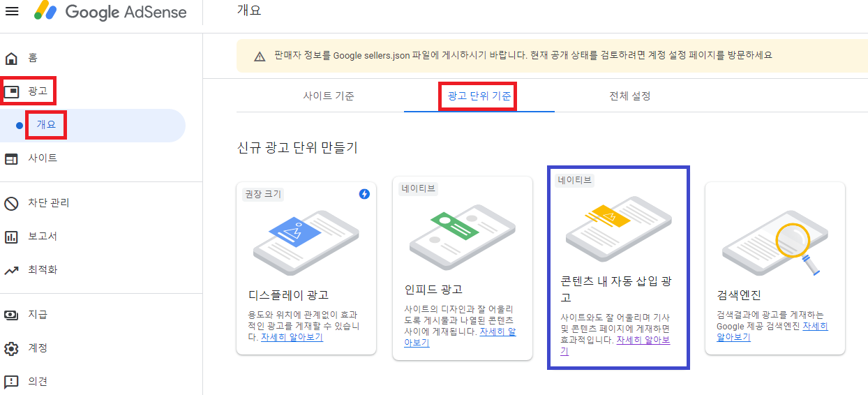Click the block icon beside 차단 관리

11,203
